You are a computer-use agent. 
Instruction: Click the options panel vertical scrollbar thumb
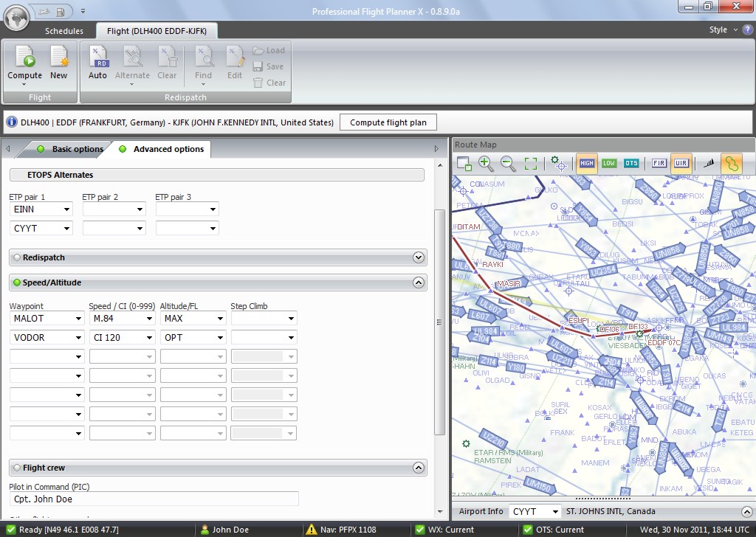pos(439,322)
